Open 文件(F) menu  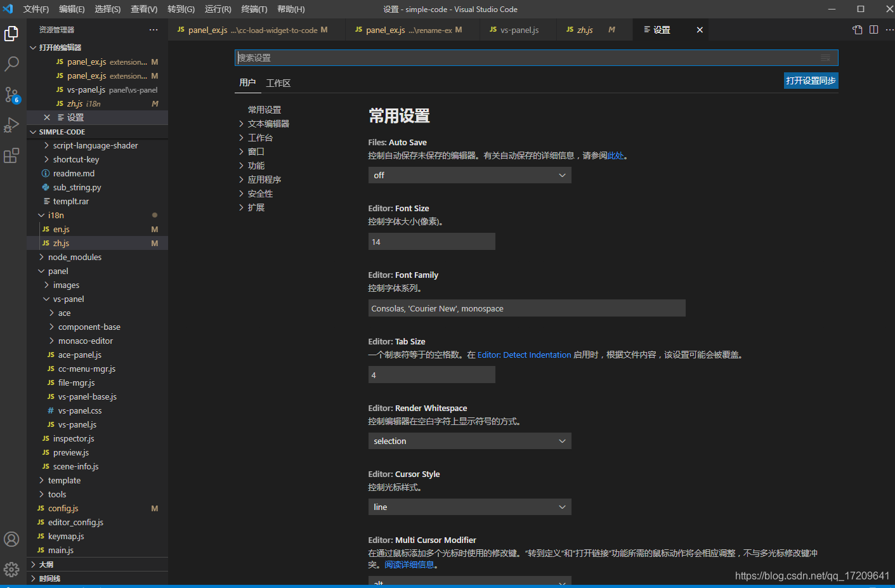tap(36, 9)
